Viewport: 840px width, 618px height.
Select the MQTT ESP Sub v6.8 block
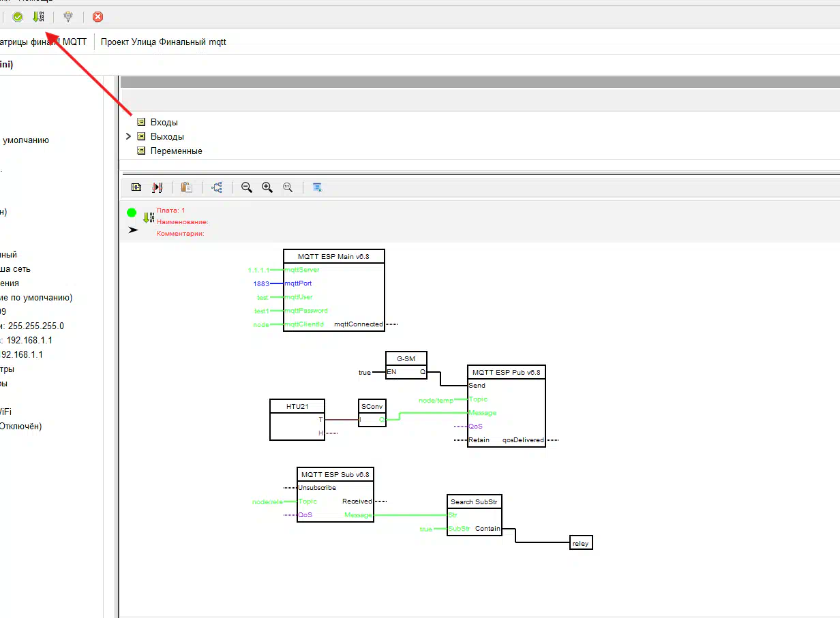point(335,495)
